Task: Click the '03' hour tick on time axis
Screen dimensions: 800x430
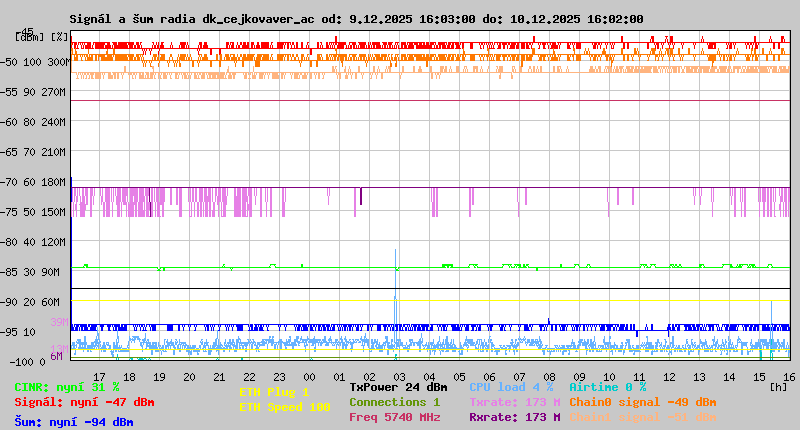Action: 399,377
